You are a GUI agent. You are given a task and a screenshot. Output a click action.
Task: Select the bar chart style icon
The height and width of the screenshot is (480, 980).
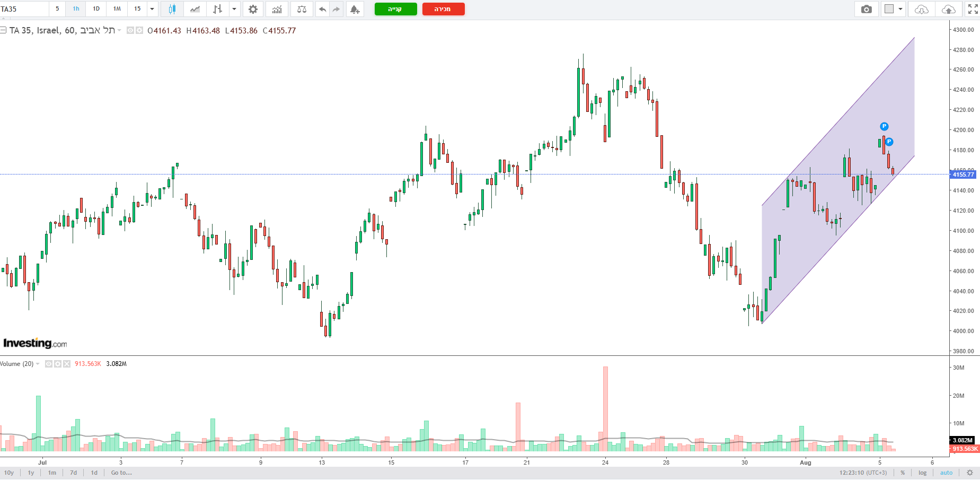pyautogui.click(x=217, y=9)
